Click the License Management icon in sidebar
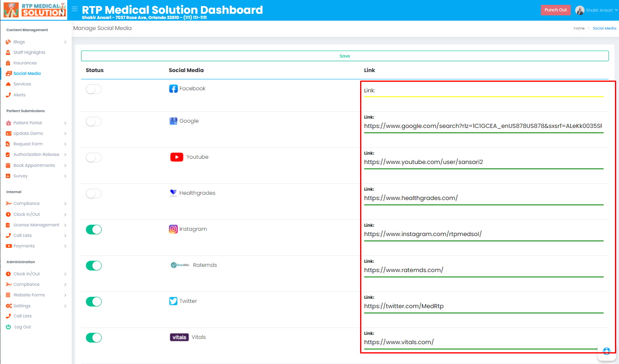This screenshot has height=364, width=619. [x=8, y=225]
